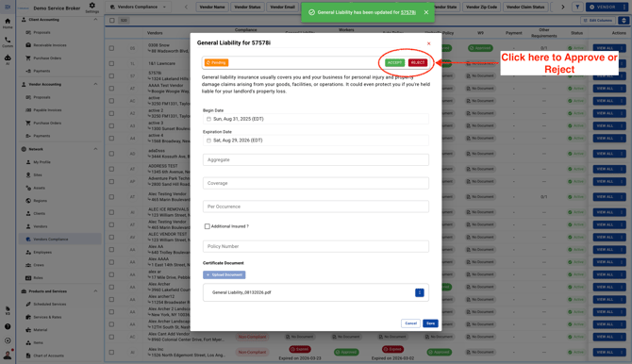Click column sort toggle icon
This screenshot has height=364, width=632.
click(x=624, y=20)
